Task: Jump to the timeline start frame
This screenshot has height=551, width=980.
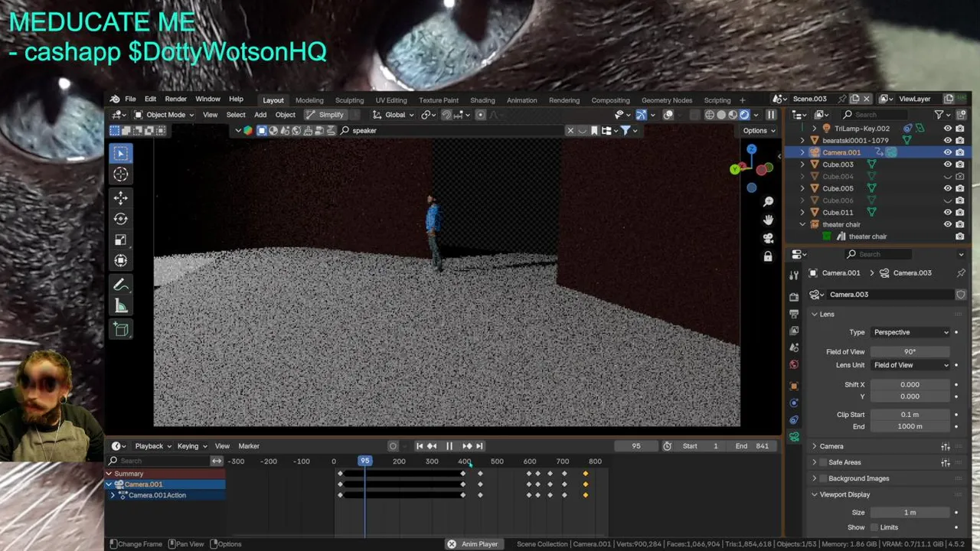Action: coord(420,446)
